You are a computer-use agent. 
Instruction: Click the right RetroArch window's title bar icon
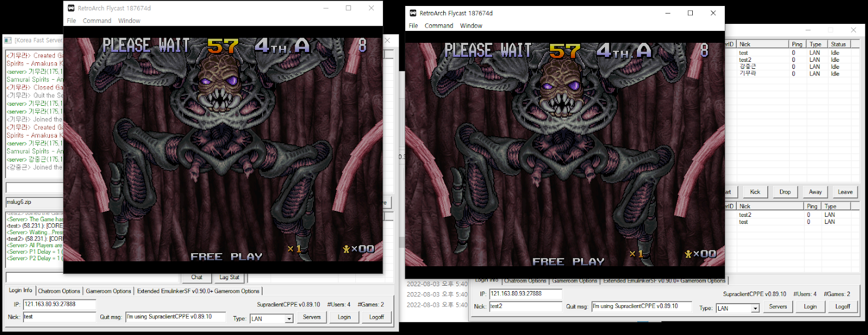coord(413,13)
